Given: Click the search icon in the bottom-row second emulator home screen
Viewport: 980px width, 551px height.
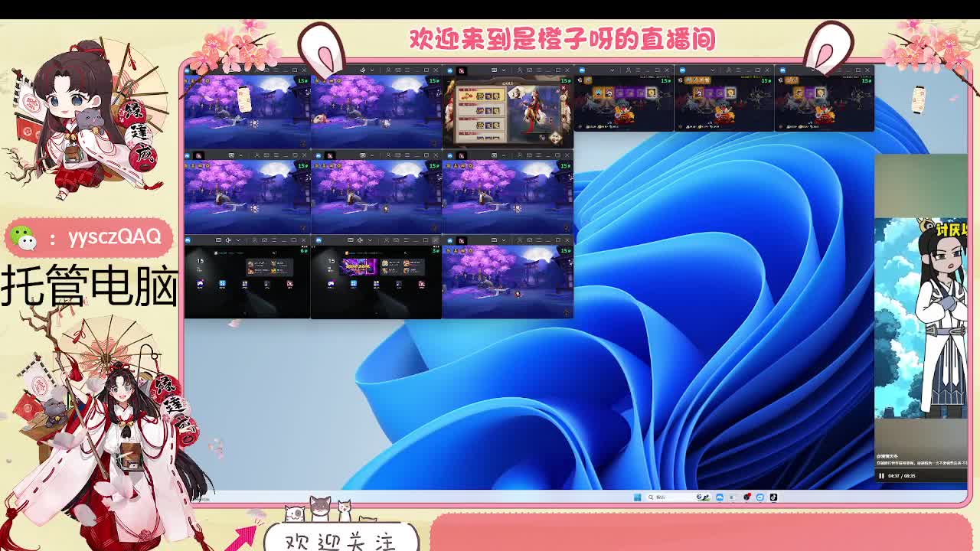Looking at the screenshot, I should pos(405,253).
